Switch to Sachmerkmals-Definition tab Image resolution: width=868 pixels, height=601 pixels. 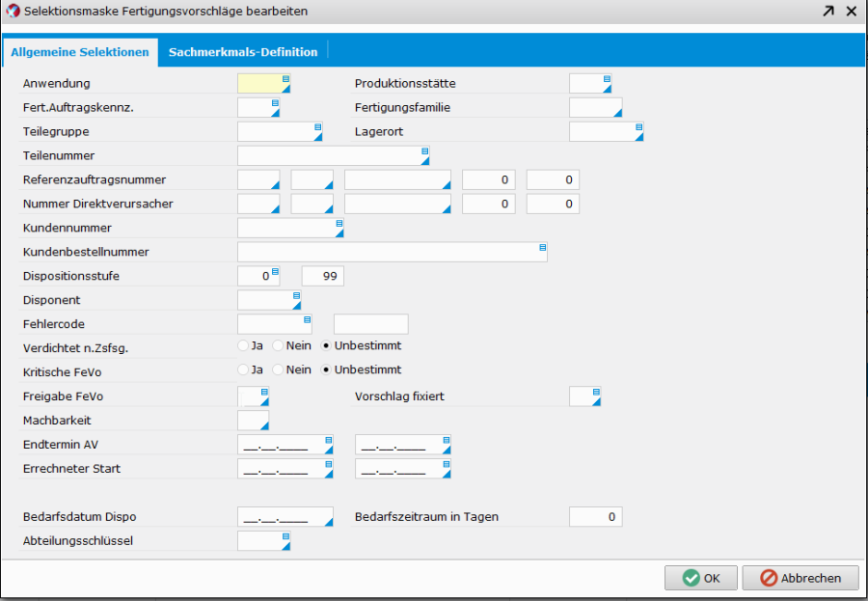click(x=242, y=52)
